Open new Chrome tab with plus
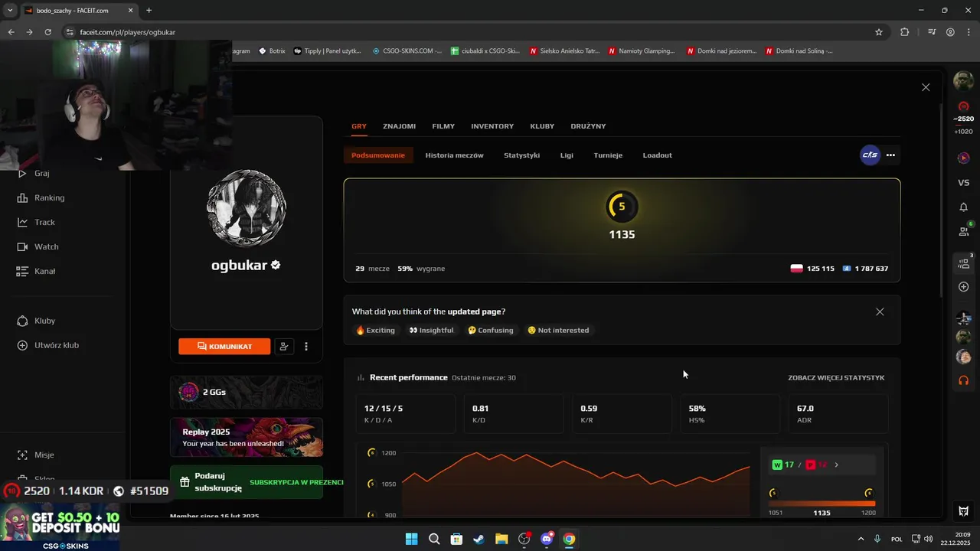The image size is (980, 551). [149, 11]
